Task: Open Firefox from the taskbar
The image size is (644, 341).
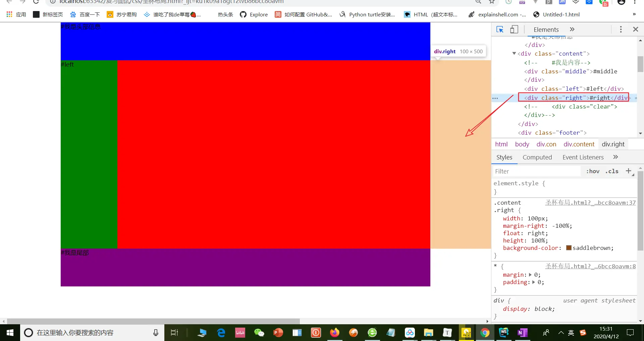Action: tap(334, 333)
